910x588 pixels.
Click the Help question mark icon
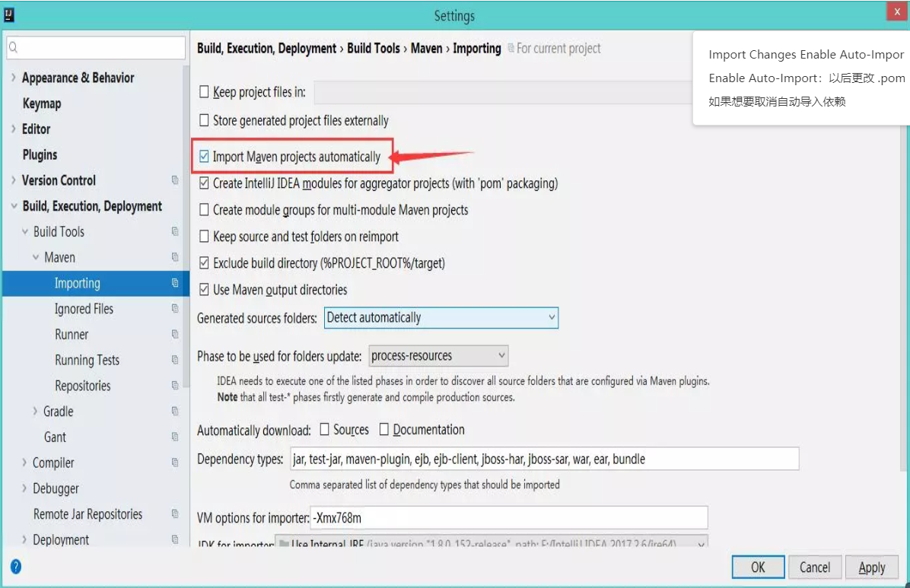coord(17,566)
